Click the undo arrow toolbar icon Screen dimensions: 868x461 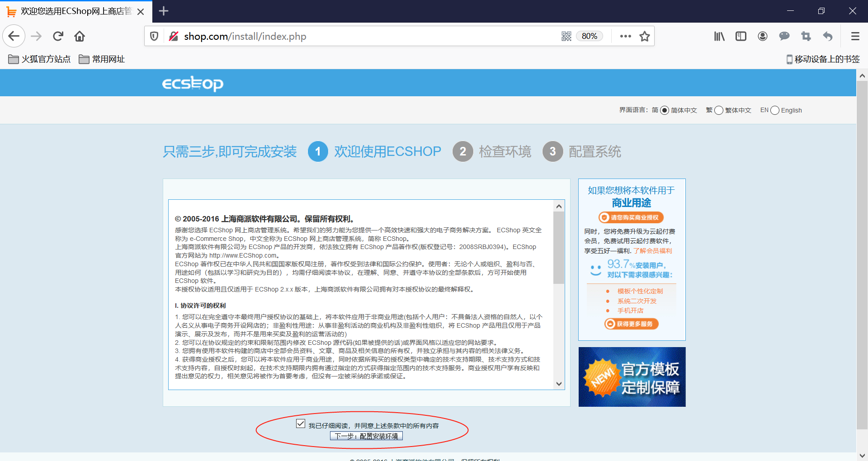tap(828, 36)
